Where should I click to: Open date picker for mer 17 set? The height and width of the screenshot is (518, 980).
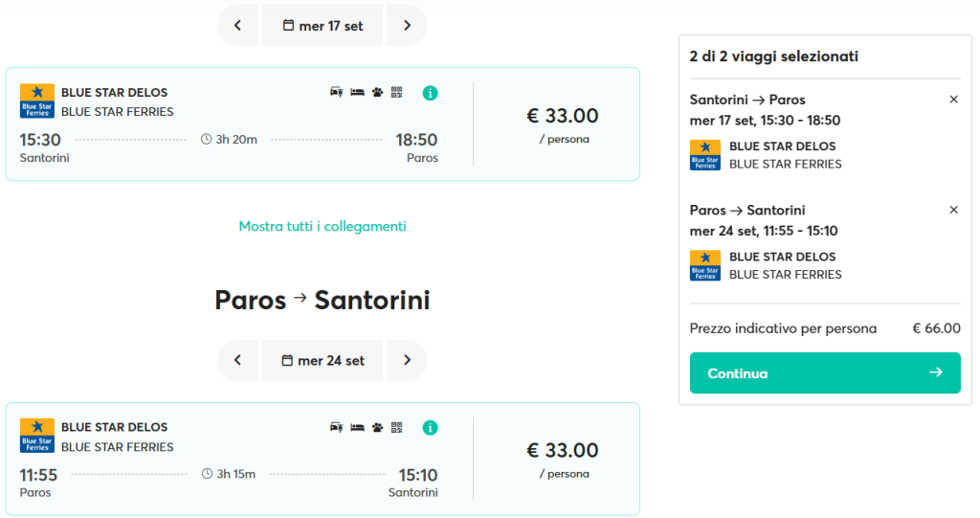[323, 26]
